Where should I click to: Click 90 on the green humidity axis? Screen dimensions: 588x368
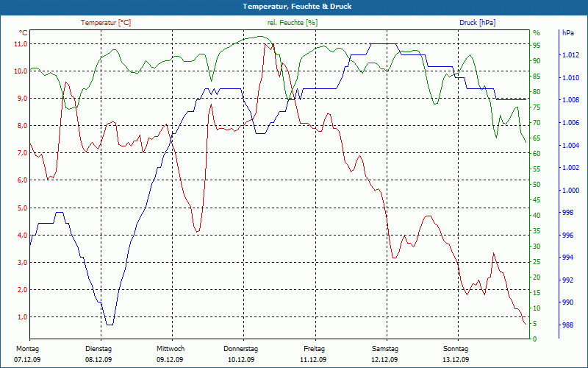(537, 61)
